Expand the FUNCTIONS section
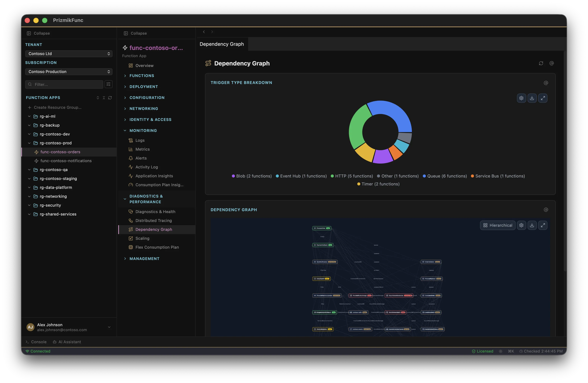This screenshot has height=383, width=588. pos(142,76)
